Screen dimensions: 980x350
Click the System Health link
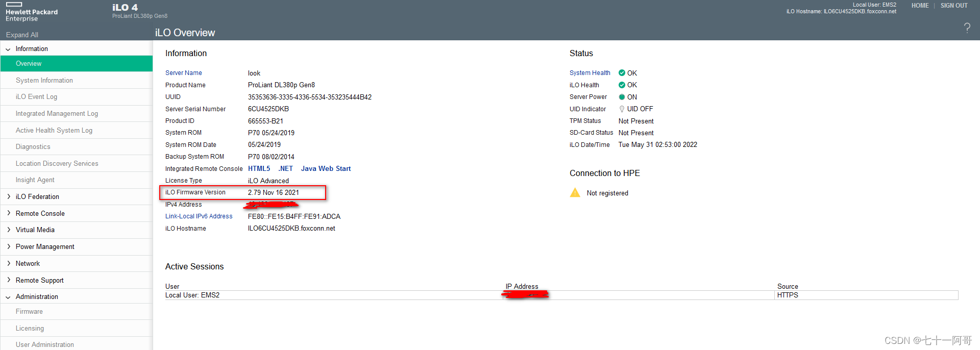pyautogui.click(x=590, y=73)
